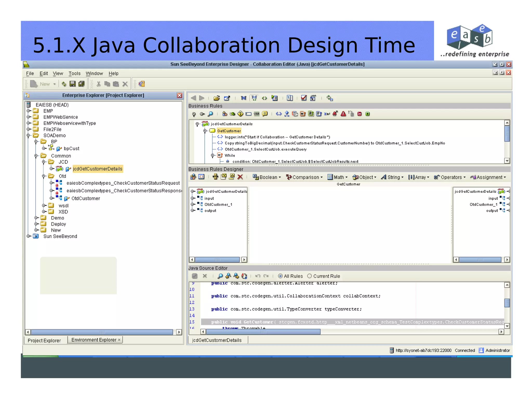532x399 pixels.
Task: Click the import JAR file icon
Action: 313,98
